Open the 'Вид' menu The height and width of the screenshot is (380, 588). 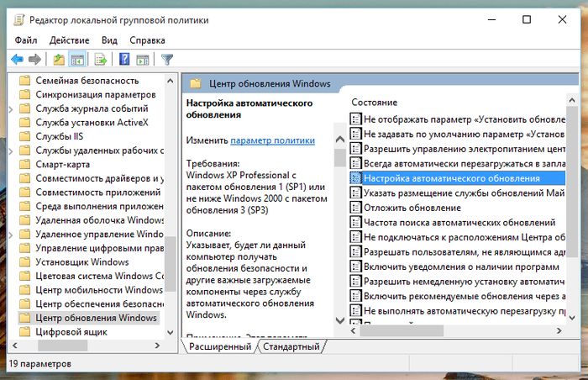(x=109, y=40)
